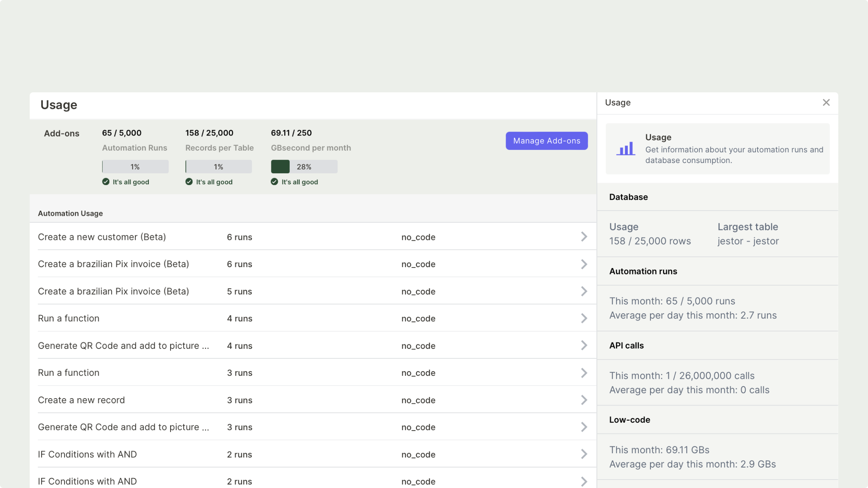Select the 4 runs Generate QR Code row
This screenshot has width=868, height=488.
pyautogui.click(x=123, y=345)
